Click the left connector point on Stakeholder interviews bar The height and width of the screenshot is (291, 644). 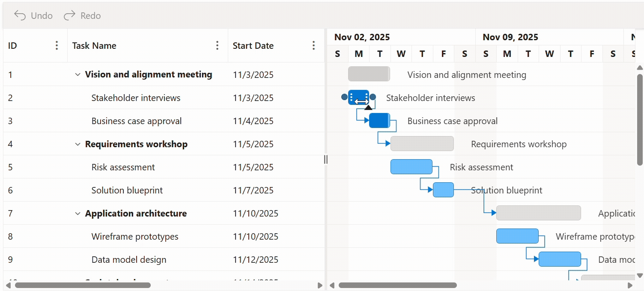[343, 98]
